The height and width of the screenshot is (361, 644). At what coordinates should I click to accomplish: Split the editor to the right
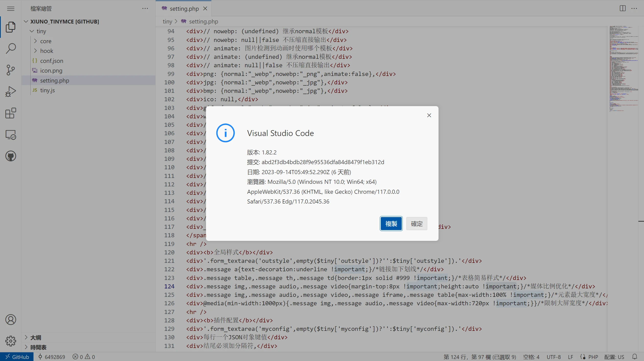(623, 8)
